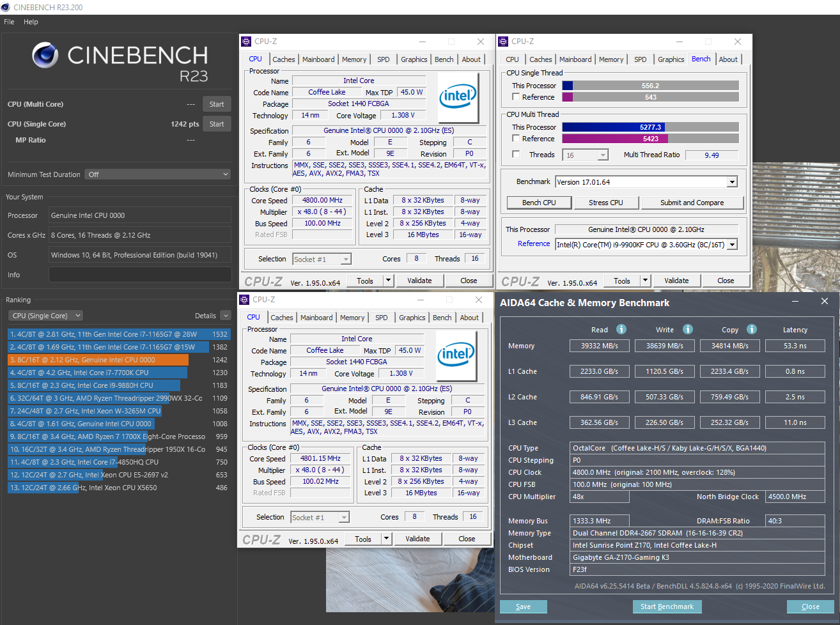Viewport: 840px width, 625px height.
Task: Click Start Benchmark in the AIDA64 window
Action: coord(667,606)
